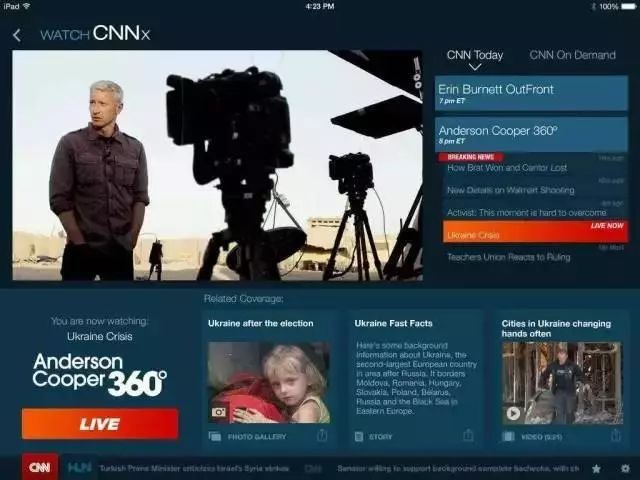Tap the orange LIVE button
Image resolution: width=640 pixels, height=480 pixels.
coord(100,424)
